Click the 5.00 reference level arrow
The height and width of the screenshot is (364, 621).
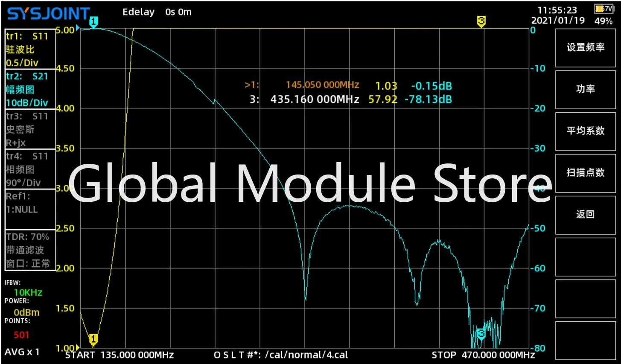coord(78,28)
